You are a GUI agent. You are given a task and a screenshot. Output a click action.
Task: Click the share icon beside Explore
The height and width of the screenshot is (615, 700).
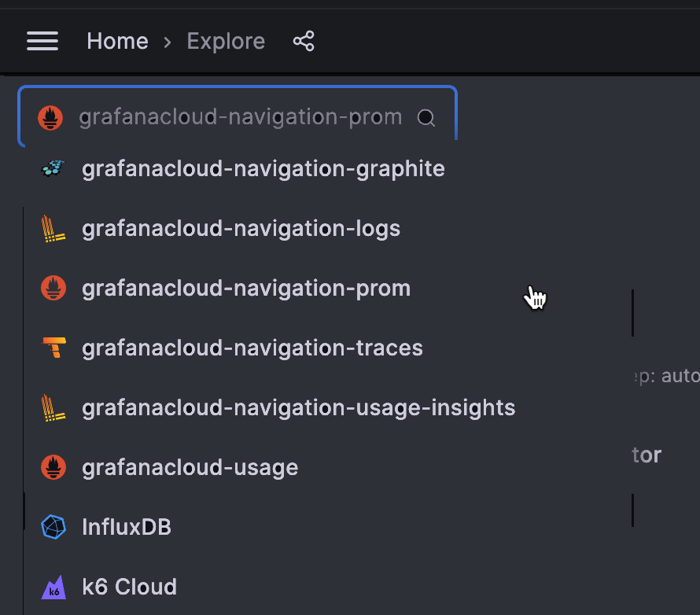(x=304, y=41)
